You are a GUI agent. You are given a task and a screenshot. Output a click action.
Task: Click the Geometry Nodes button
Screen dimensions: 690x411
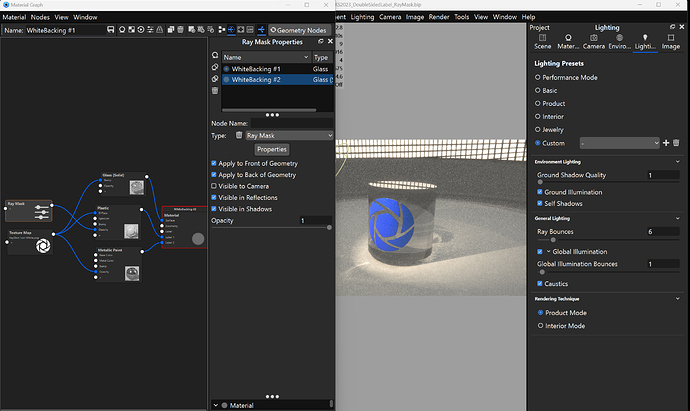[299, 30]
